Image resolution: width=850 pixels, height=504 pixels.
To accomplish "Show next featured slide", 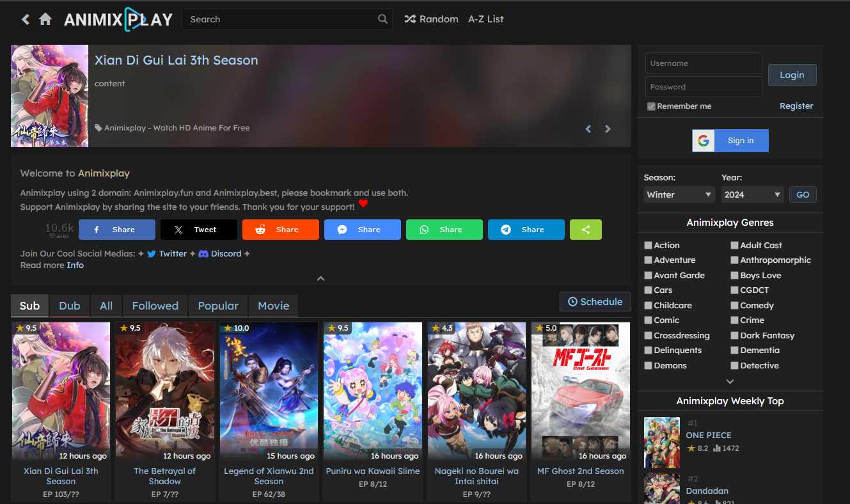I will (x=608, y=129).
